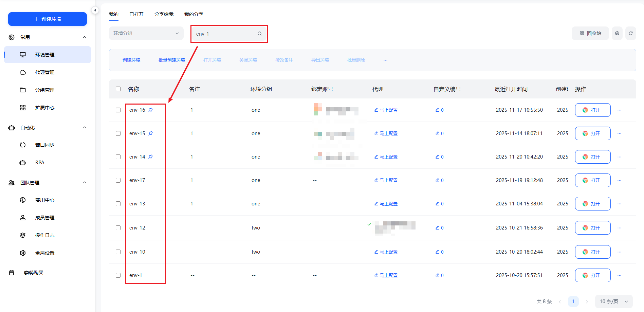Switch to the 已打开 tab
644x312 pixels.
[136, 14]
